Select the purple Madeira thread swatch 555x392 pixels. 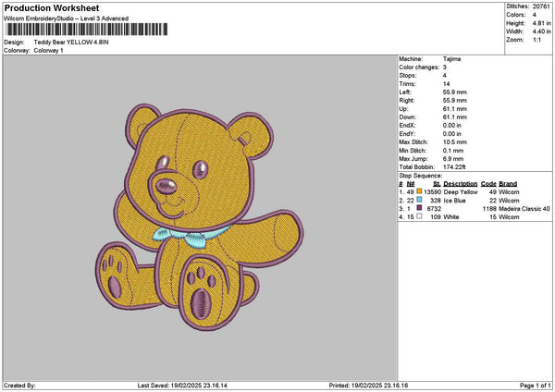(419, 208)
